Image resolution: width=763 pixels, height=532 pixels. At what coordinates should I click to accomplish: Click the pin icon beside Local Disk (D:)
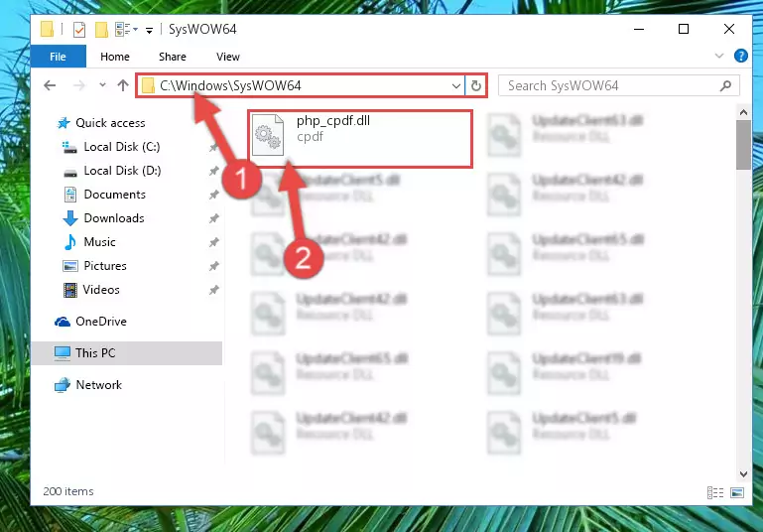pos(213,171)
